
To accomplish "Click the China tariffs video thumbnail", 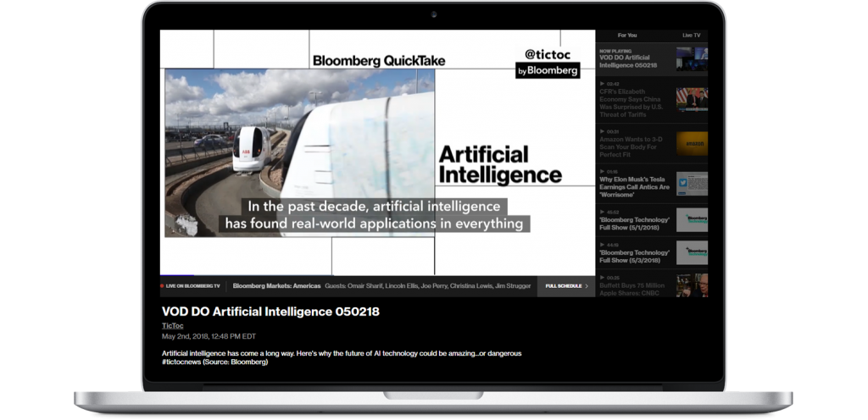I will coord(692,99).
